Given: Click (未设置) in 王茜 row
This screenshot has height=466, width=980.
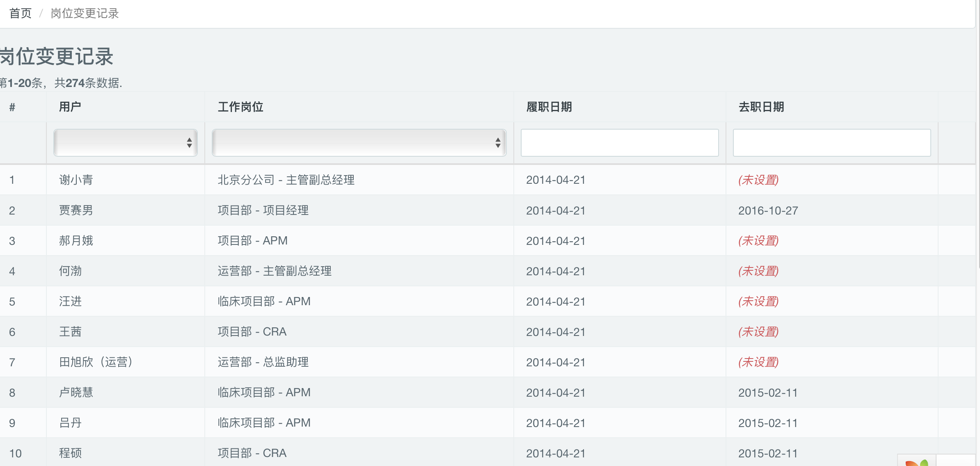Looking at the screenshot, I should point(758,331).
